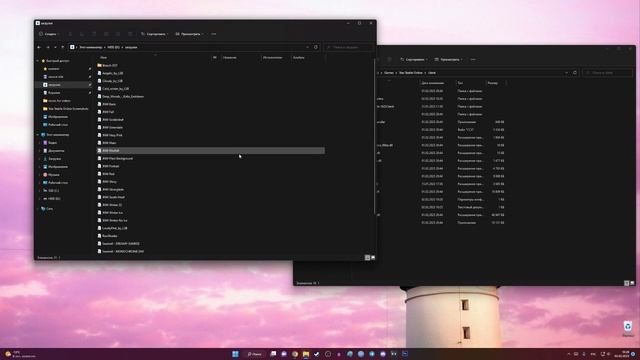640x360 pixels.
Task: Click the Up arrow in front window navigation
Action: (x=63, y=47)
